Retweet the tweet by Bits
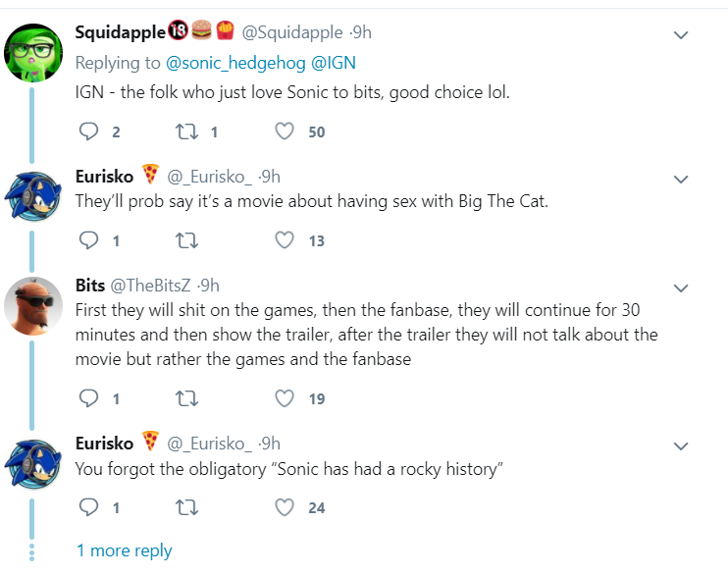The width and height of the screenshot is (728, 576). pos(186,398)
